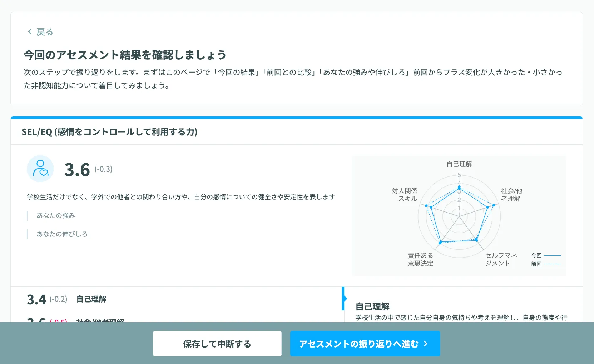Click the 自己理解 description panel heading
The image size is (594, 364).
pyautogui.click(x=372, y=306)
